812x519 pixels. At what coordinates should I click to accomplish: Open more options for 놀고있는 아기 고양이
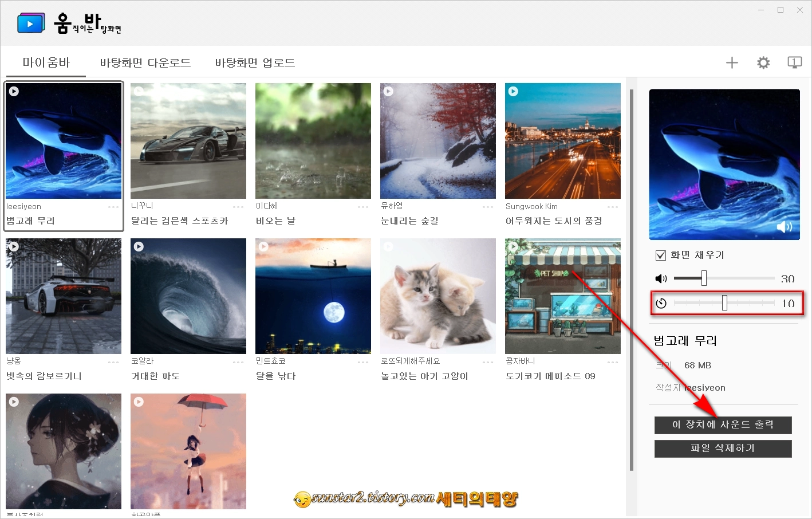click(488, 362)
